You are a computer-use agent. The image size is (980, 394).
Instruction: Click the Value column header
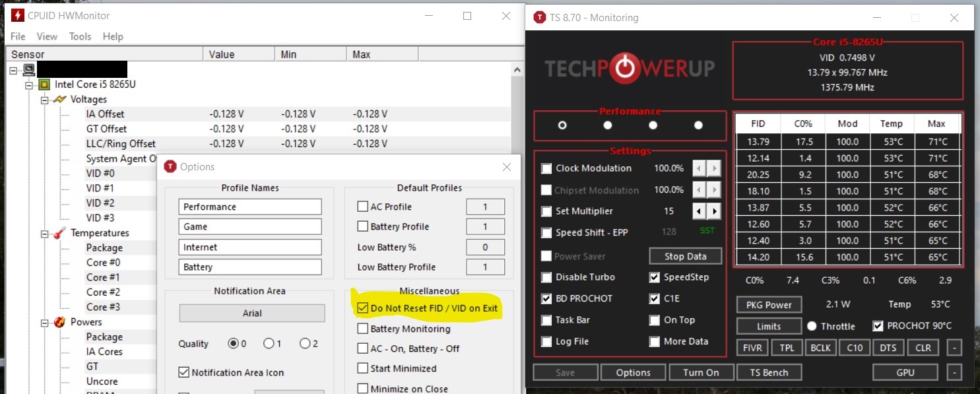(x=238, y=54)
